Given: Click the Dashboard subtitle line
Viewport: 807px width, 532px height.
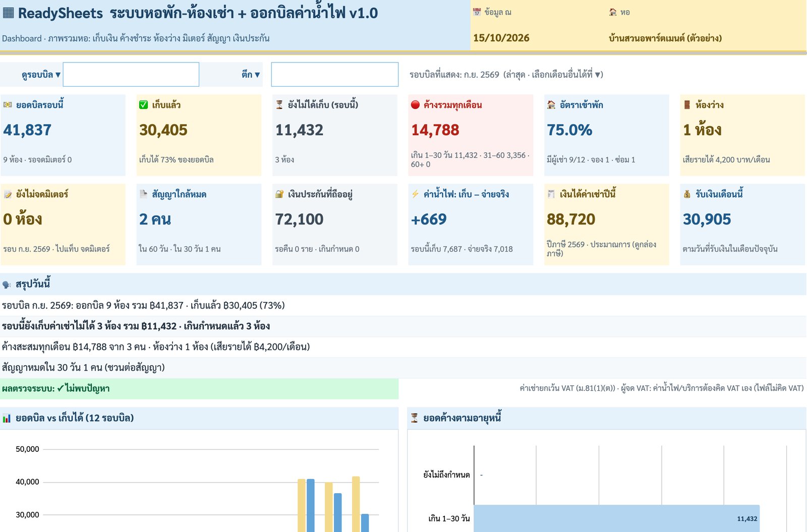Looking at the screenshot, I should coord(136,38).
